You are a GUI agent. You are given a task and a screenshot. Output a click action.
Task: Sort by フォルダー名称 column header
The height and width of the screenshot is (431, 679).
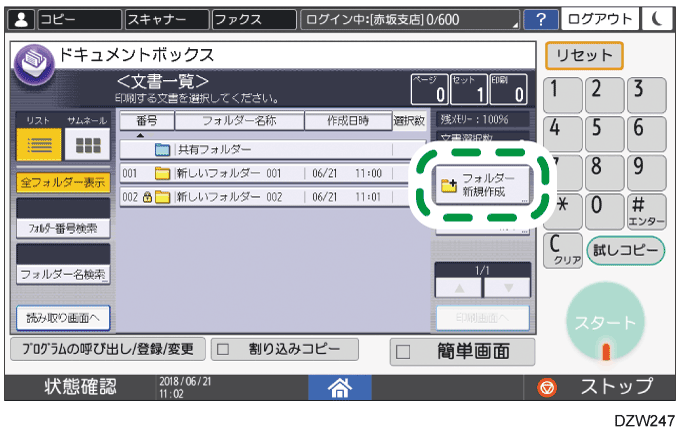tap(239, 120)
